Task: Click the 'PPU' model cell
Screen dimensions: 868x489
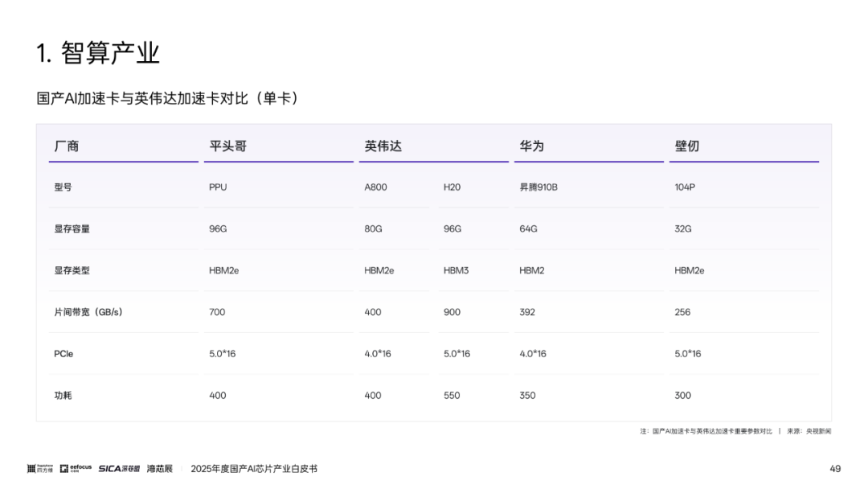Action: click(x=218, y=187)
